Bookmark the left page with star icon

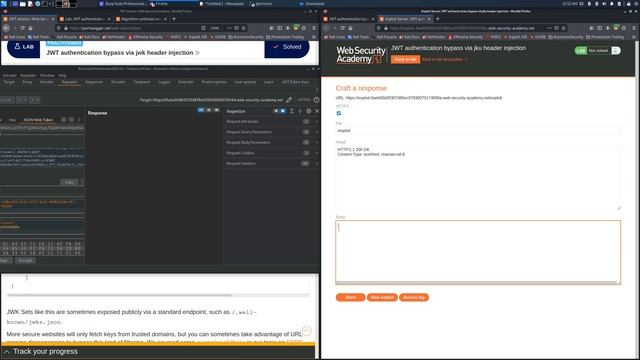(244, 28)
